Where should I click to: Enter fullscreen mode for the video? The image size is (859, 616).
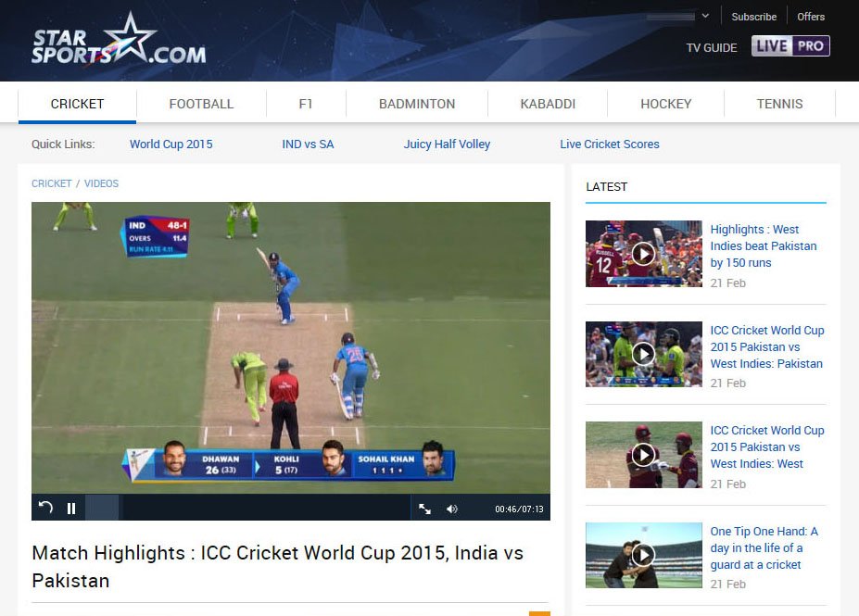424,509
